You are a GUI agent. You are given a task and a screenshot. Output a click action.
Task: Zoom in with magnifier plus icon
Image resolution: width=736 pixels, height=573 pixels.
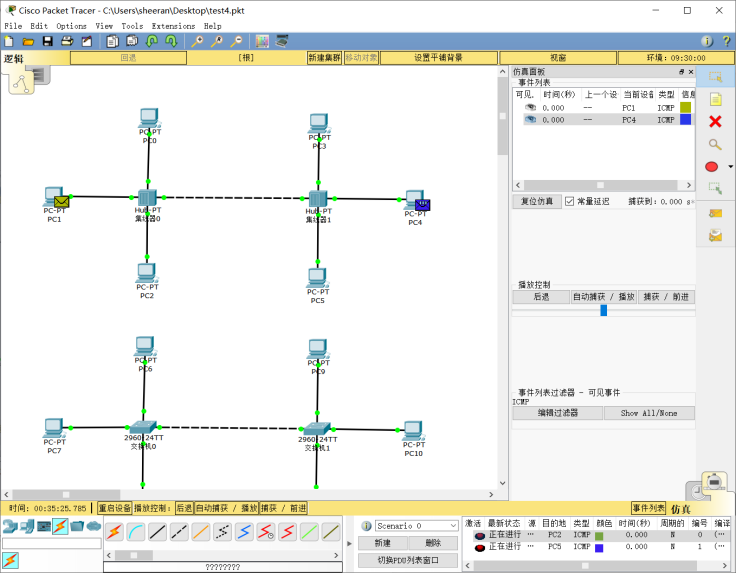point(197,41)
